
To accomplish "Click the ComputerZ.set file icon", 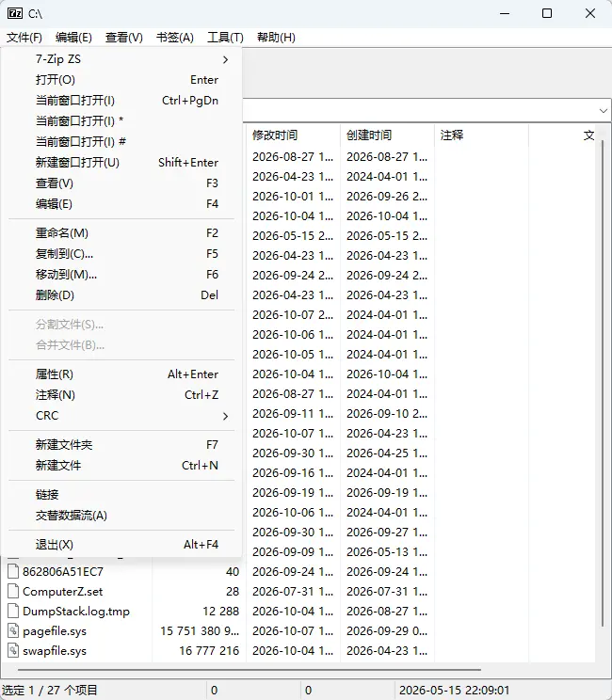I will click(13, 591).
